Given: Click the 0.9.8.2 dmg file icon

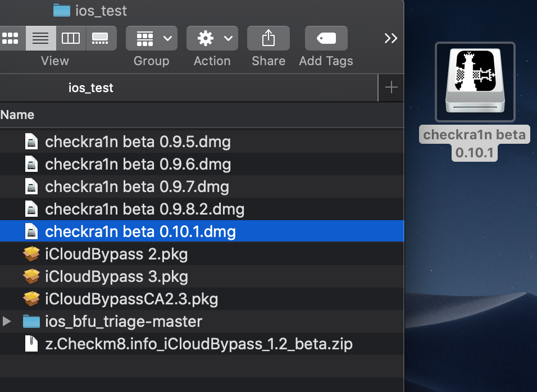Looking at the screenshot, I should [x=31, y=209].
